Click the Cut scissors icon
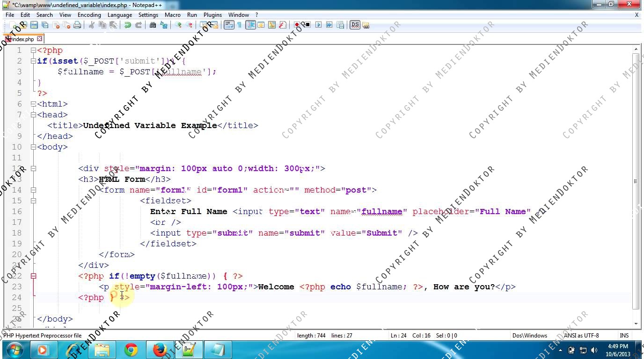 pyautogui.click(x=92, y=25)
